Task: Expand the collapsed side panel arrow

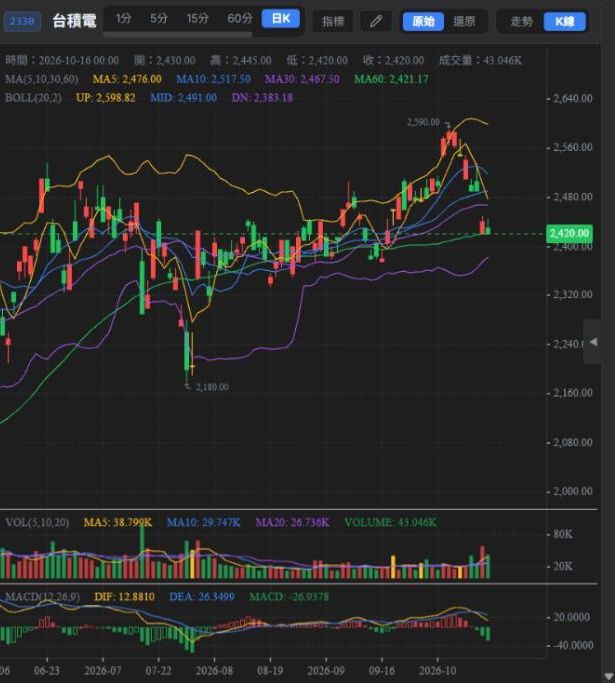Action: pos(593,342)
